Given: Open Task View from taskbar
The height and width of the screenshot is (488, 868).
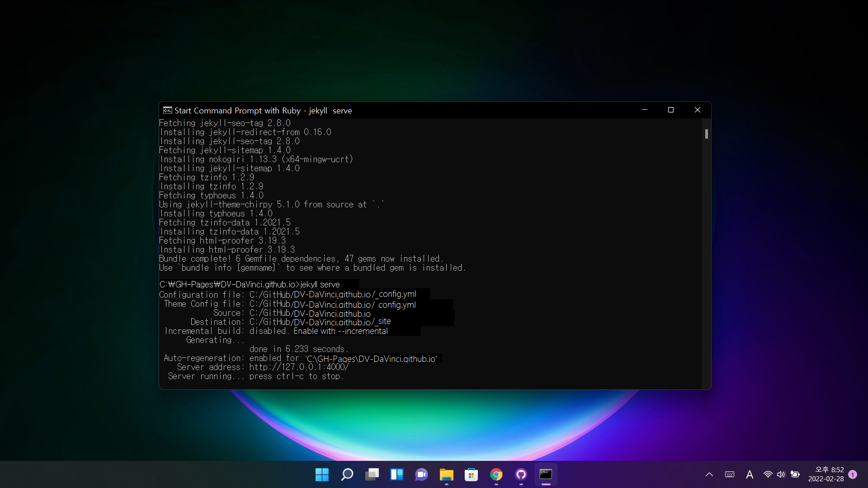Looking at the screenshot, I should (x=372, y=474).
